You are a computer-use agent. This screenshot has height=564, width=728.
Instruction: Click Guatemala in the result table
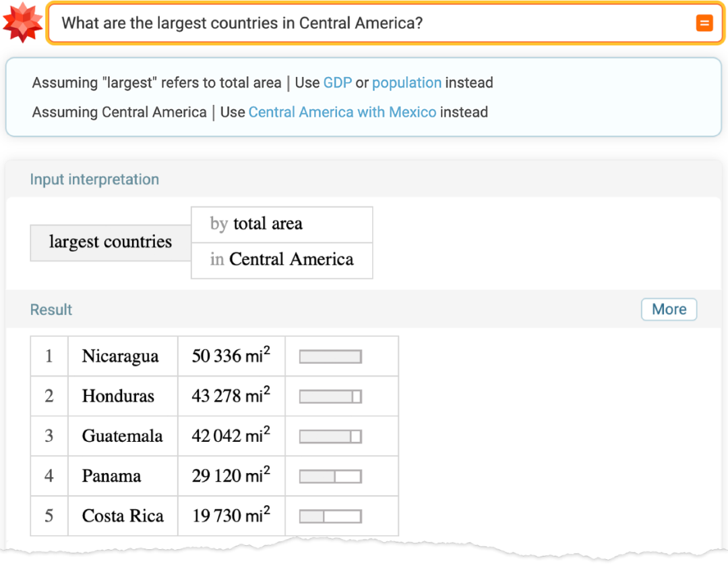tap(122, 436)
